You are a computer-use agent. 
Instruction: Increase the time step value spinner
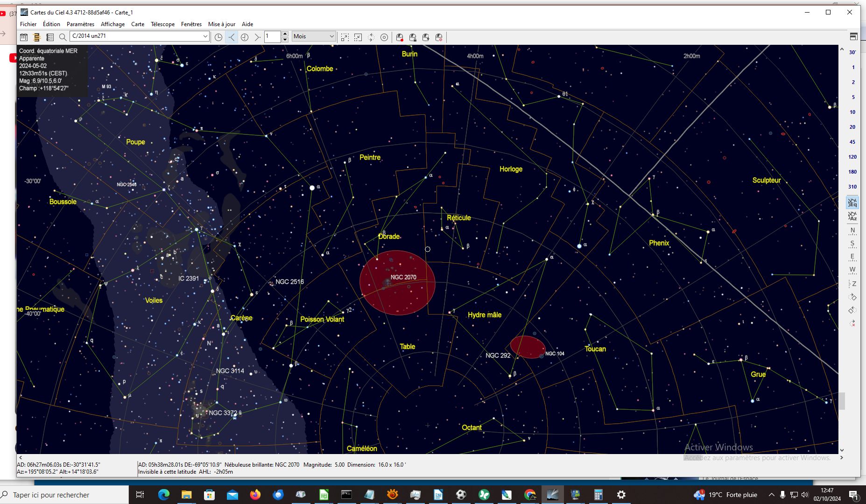tap(285, 34)
